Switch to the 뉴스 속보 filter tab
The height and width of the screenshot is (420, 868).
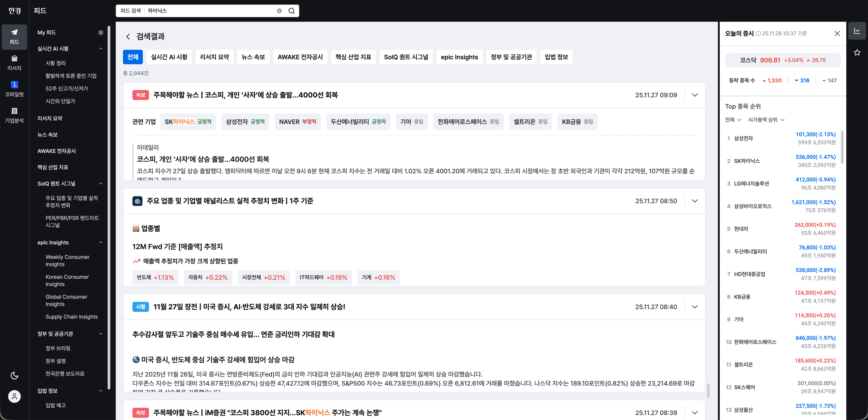point(253,57)
